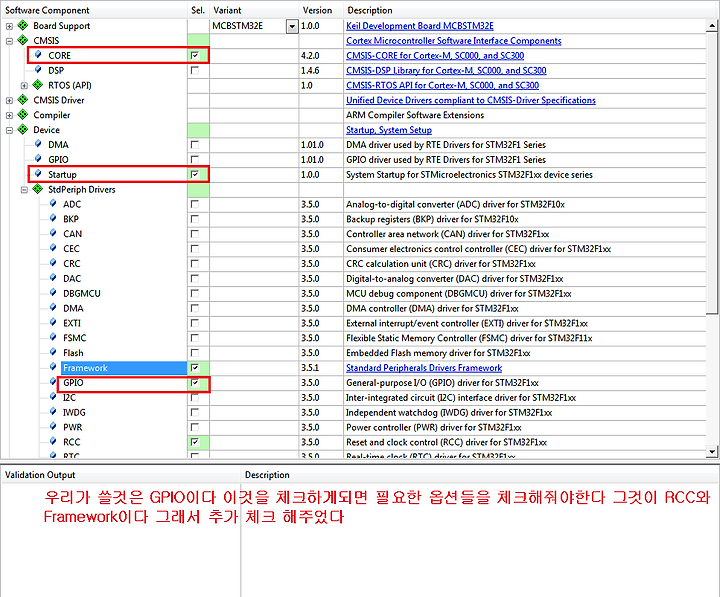Screen dimensions: 720x597
Task: Enable the StdPeriph ADC checkbox
Action: pyautogui.click(x=195, y=204)
